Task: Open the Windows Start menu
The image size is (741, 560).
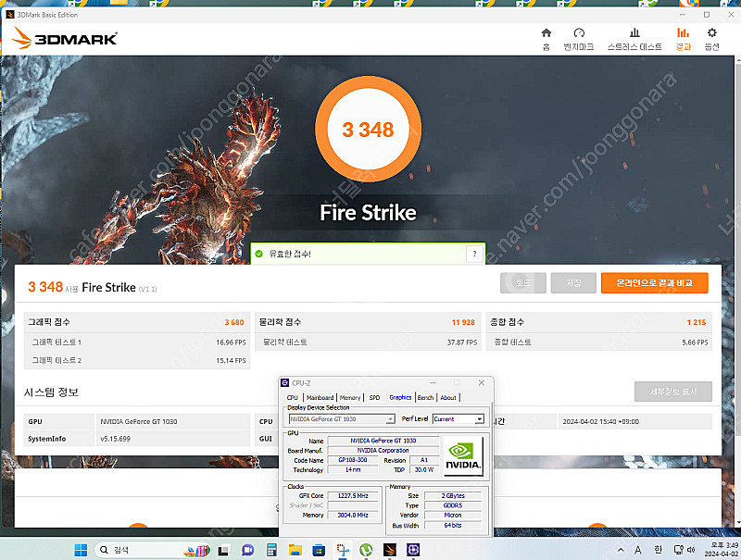Action: [x=81, y=550]
